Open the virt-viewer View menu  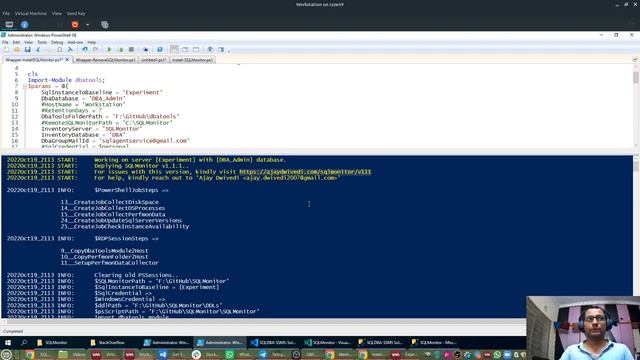(x=57, y=13)
